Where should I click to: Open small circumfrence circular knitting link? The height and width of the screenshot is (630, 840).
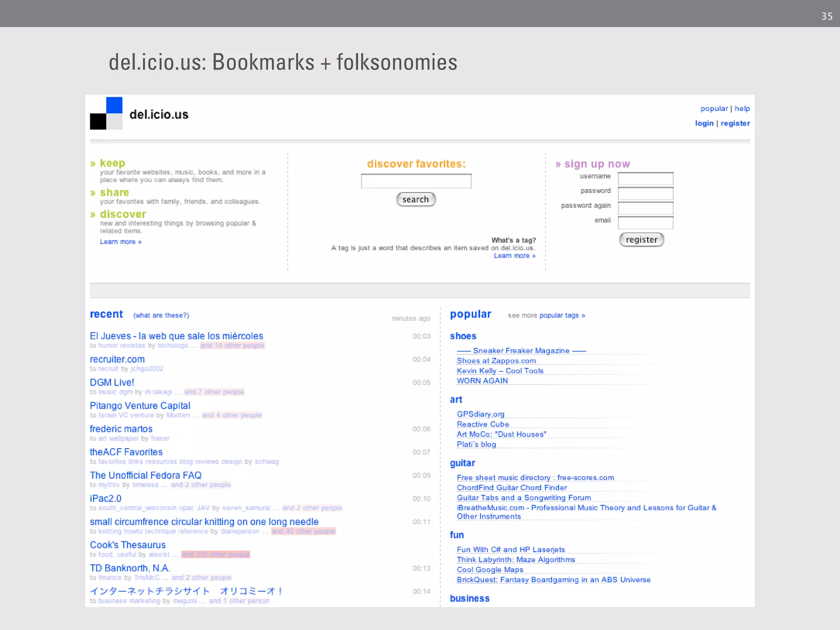click(204, 522)
